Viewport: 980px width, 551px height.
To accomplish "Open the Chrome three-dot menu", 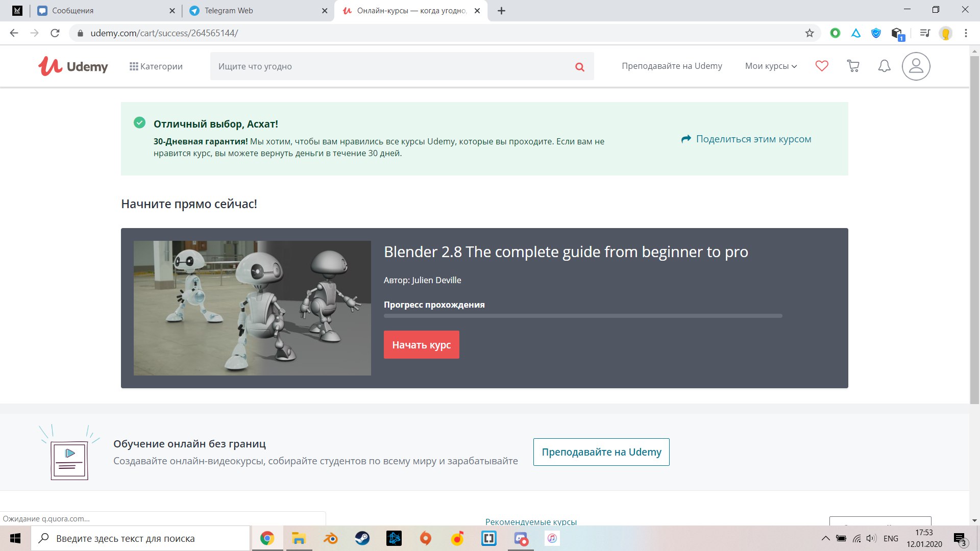I will [966, 33].
